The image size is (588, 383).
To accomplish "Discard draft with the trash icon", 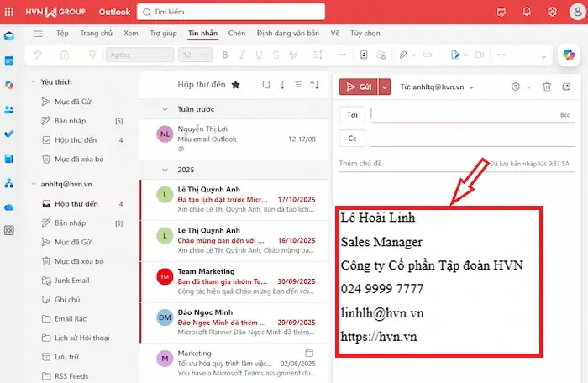I will (547, 87).
